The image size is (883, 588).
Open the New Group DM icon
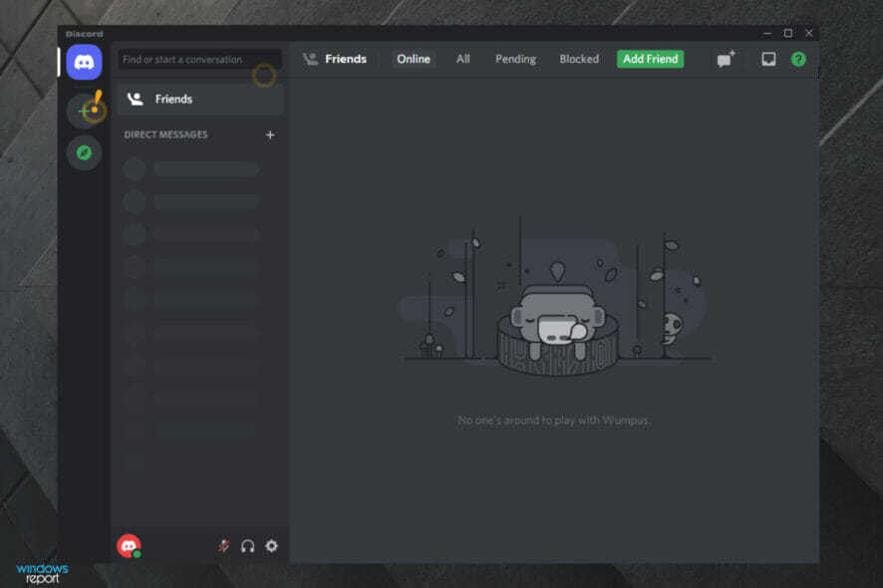tap(724, 59)
